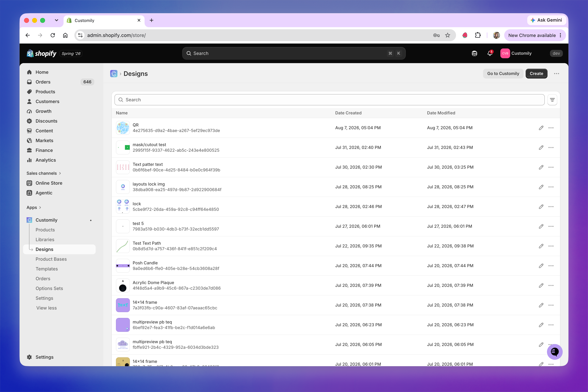Image resolution: width=588 pixels, height=392 pixels.
Task: Open more actions for layouts lock img
Action: pos(551,187)
